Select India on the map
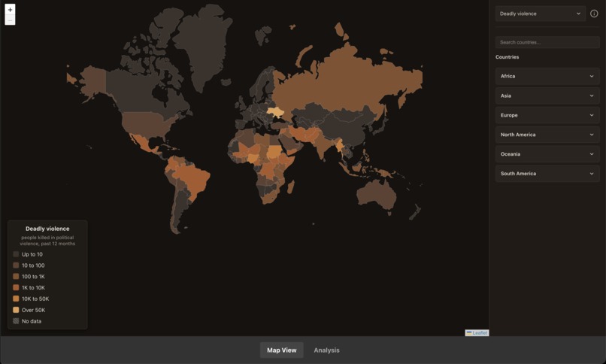Viewport: 606px width, 364px height. [322, 145]
